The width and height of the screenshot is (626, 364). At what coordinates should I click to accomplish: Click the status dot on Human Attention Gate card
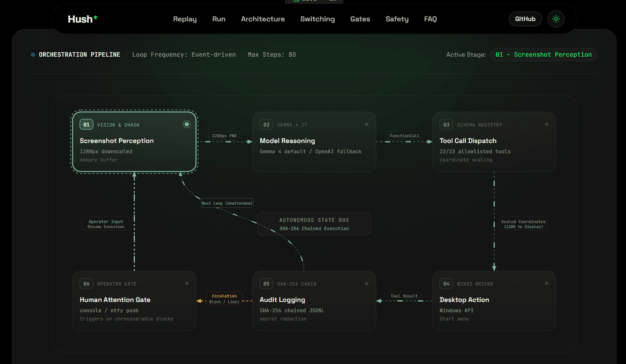point(187,283)
